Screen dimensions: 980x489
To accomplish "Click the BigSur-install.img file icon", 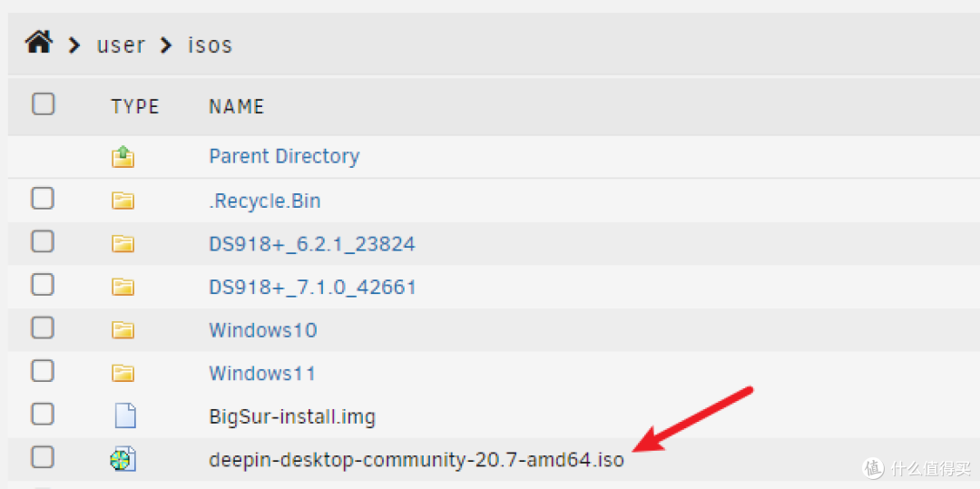I will coord(125,416).
